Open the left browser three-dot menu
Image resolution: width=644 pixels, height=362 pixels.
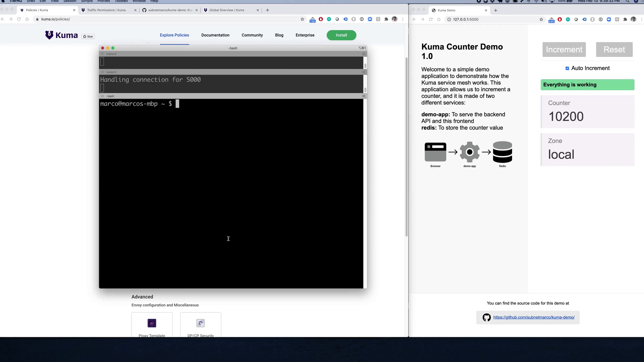403,19
